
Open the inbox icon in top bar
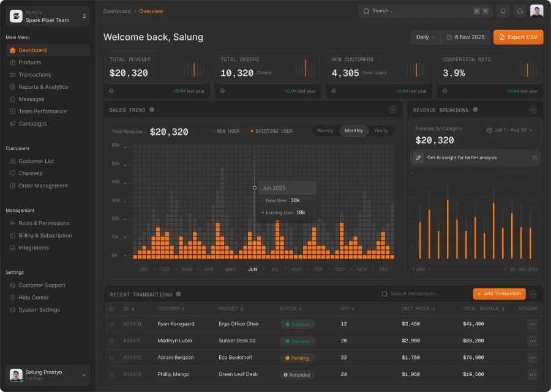pyautogui.click(x=520, y=11)
